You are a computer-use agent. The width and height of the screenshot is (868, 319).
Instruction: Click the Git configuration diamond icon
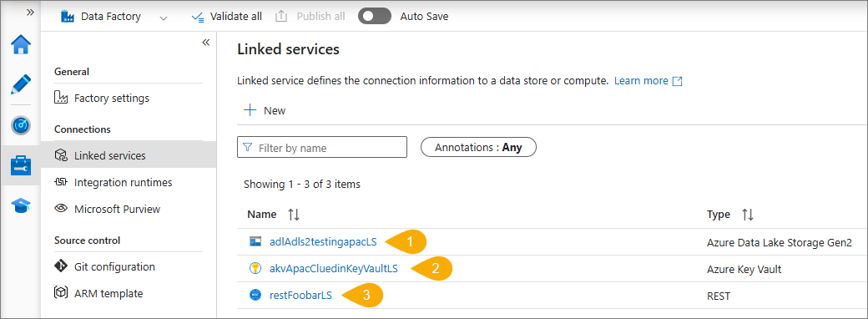61,266
